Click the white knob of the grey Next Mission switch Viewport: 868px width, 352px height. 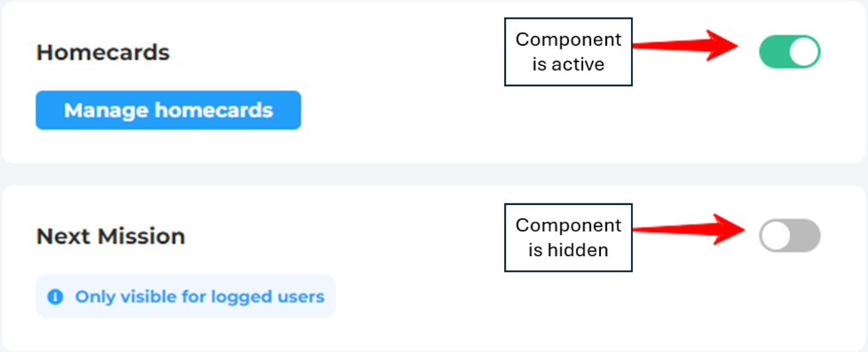click(775, 235)
